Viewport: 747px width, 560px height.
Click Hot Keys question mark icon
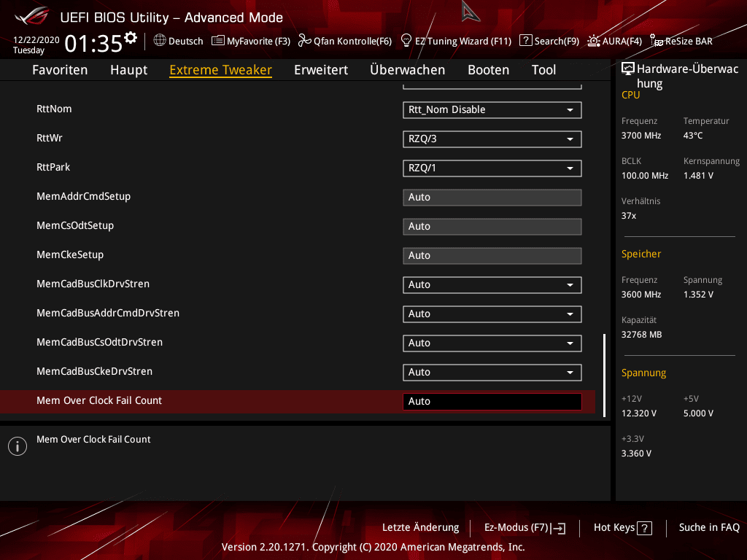click(645, 528)
